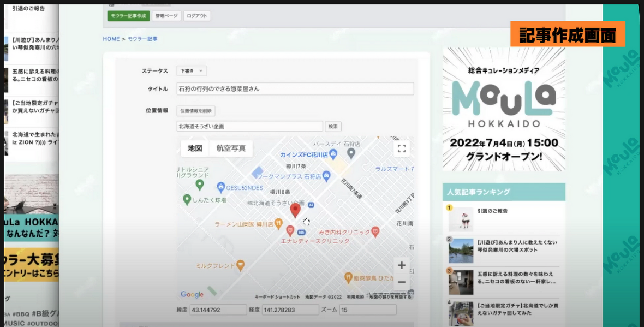Viewport: 644px width, 327px height.
Task: Select the しんたく球場 green marker
Action: coord(187,200)
